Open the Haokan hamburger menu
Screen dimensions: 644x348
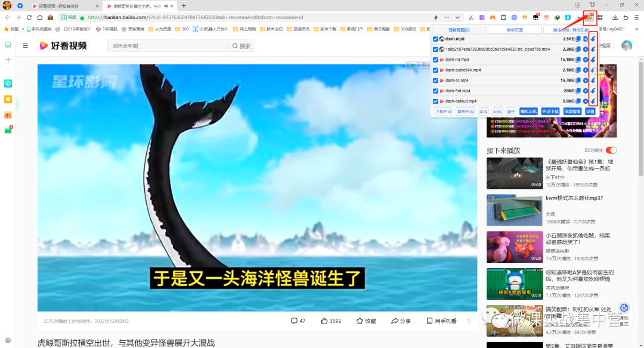click(x=26, y=45)
